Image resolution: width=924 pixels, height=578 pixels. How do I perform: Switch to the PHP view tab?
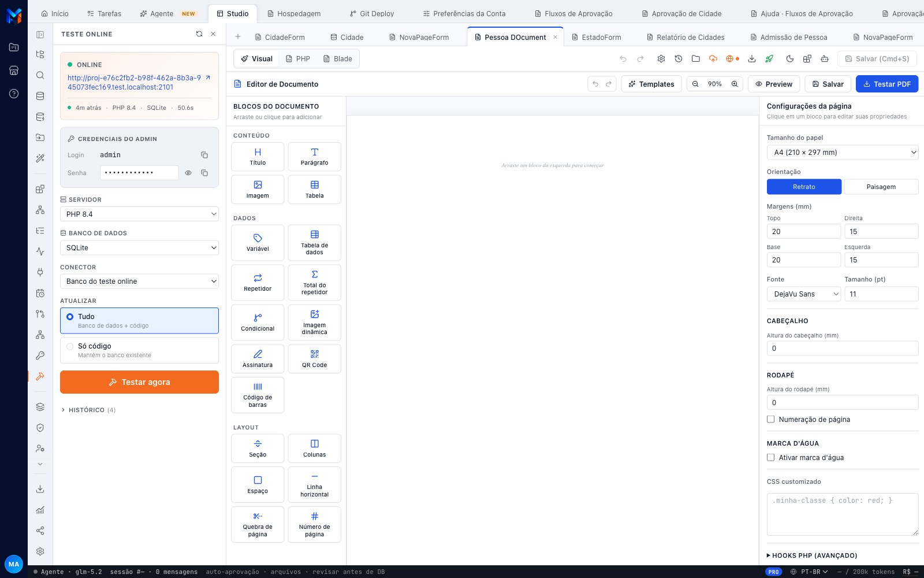(298, 59)
